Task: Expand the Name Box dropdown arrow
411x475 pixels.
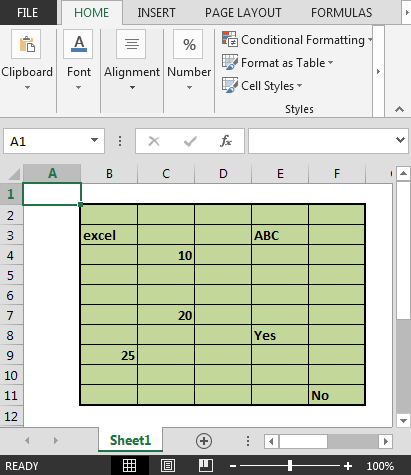Action: [x=95, y=140]
